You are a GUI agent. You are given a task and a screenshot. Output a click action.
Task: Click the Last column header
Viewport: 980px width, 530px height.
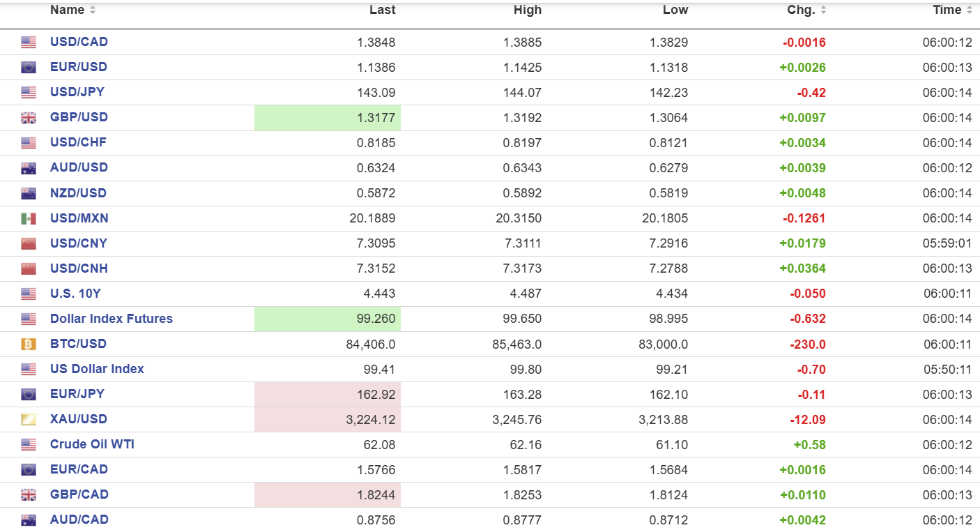382,10
